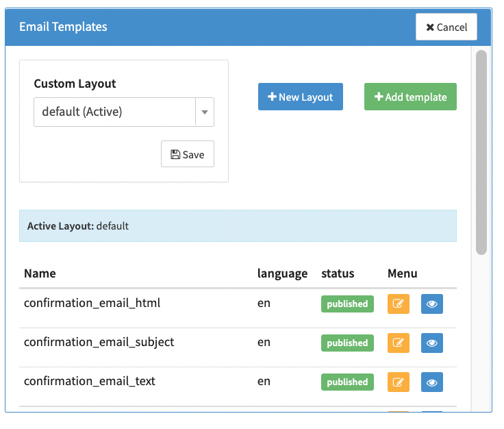
Task: Edit the confirmation_email_html template
Action: pos(399,304)
